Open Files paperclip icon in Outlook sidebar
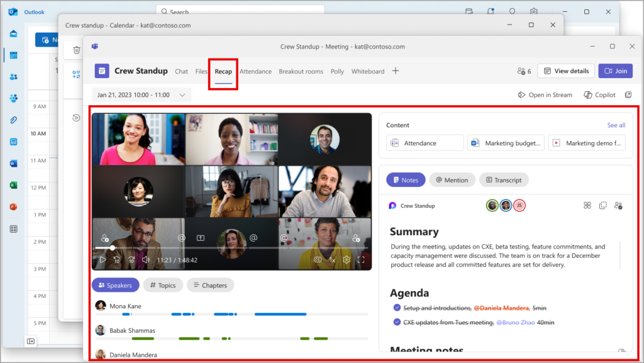Image resolution: width=644 pixels, height=363 pixels. pos(14,120)
